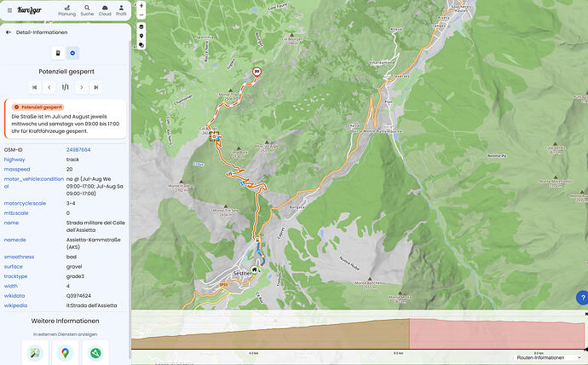The image size is (588, 365).
Task: Open the smoothness tag link
Action: (19, 257)
